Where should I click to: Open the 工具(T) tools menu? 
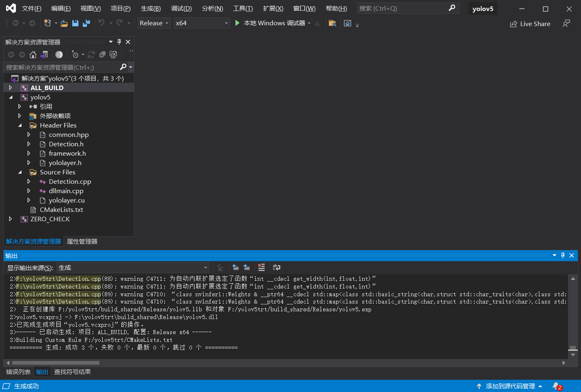pos(243,9)
